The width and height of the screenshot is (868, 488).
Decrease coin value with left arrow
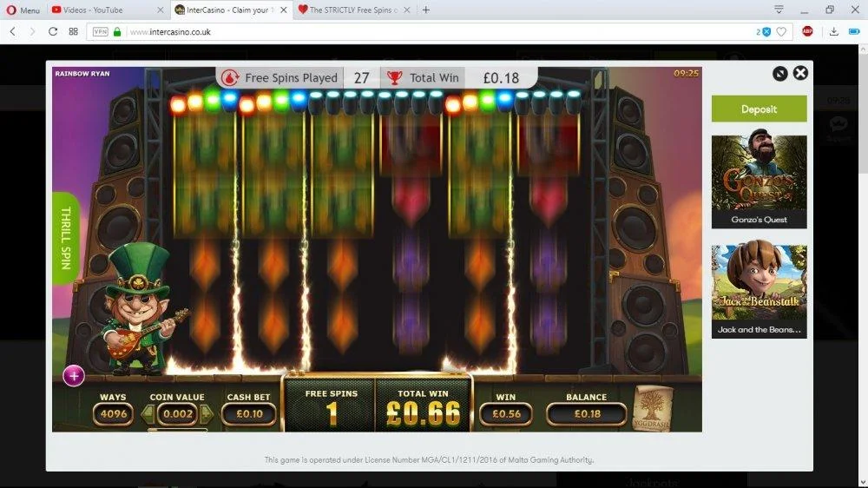(x=148, y=413)
